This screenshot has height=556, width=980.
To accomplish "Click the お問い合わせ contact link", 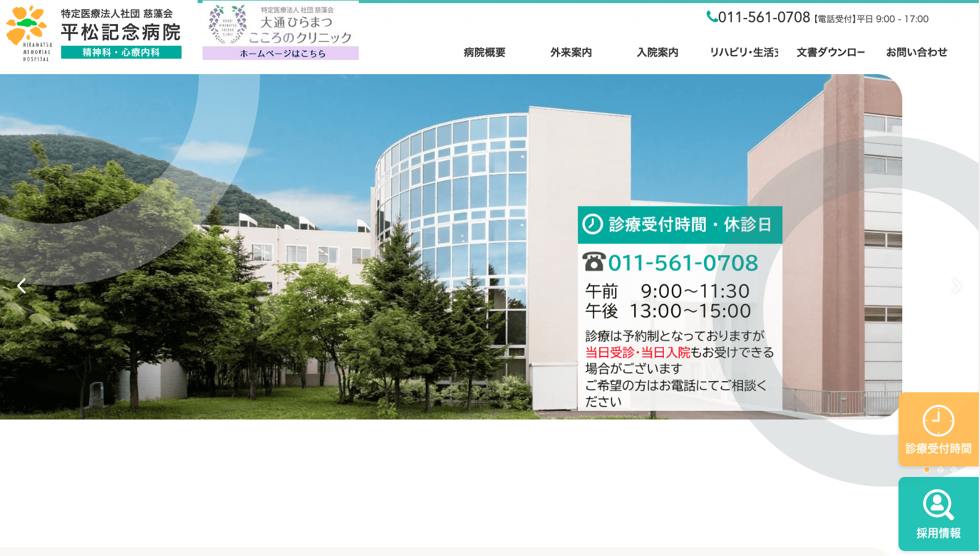I will pos(916,53).
